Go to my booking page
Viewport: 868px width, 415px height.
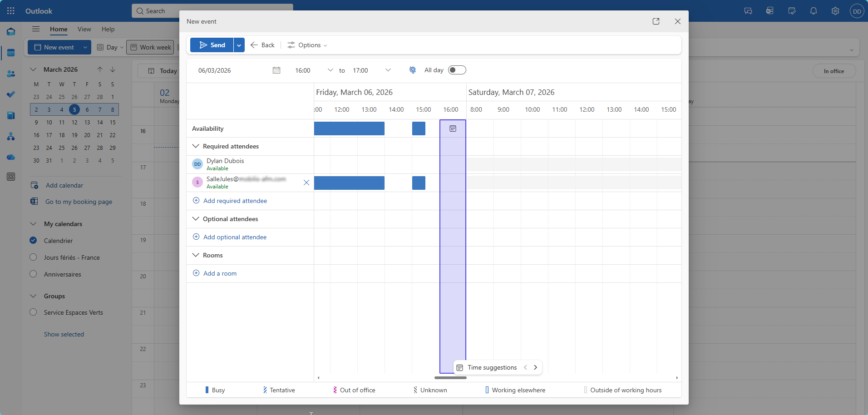[71, 202]
